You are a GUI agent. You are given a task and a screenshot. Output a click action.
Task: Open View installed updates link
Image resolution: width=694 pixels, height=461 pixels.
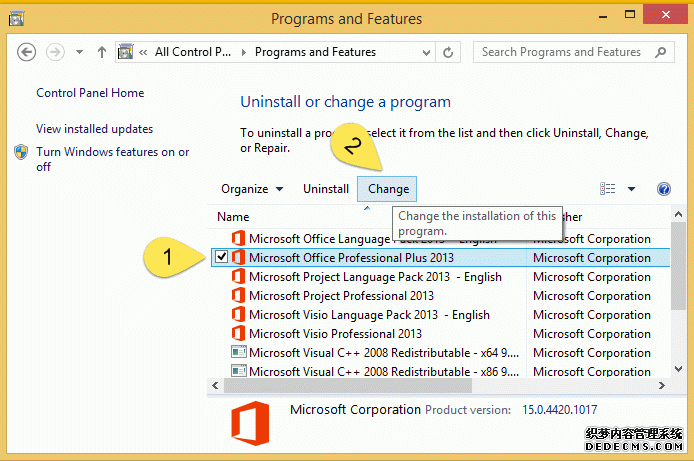(x=94, y=129)
